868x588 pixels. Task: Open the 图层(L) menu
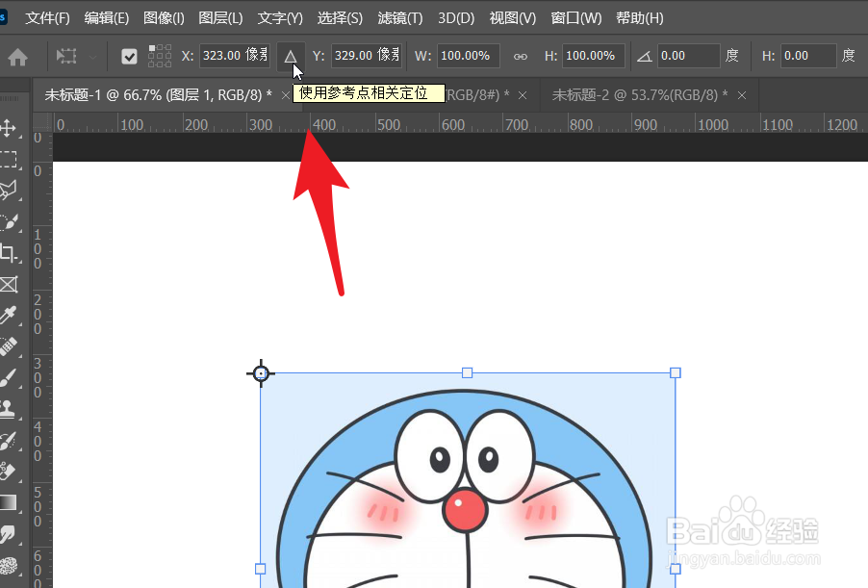220,18
